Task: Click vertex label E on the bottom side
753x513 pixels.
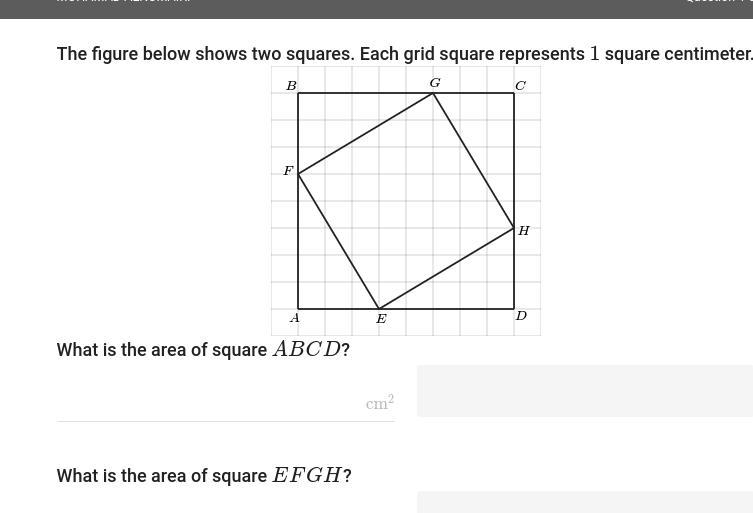Action: [x=381, y=319]
